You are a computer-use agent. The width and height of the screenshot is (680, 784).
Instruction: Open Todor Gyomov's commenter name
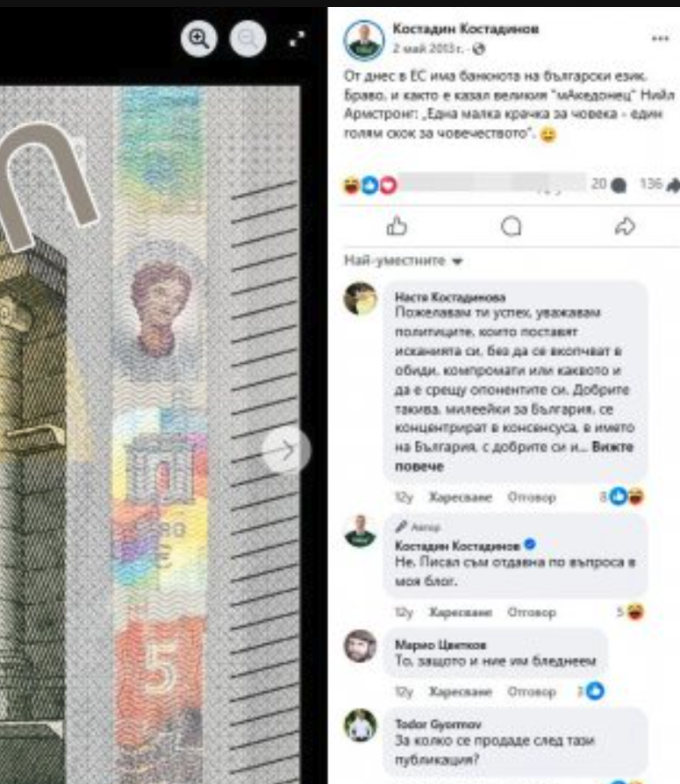(438, 724)
